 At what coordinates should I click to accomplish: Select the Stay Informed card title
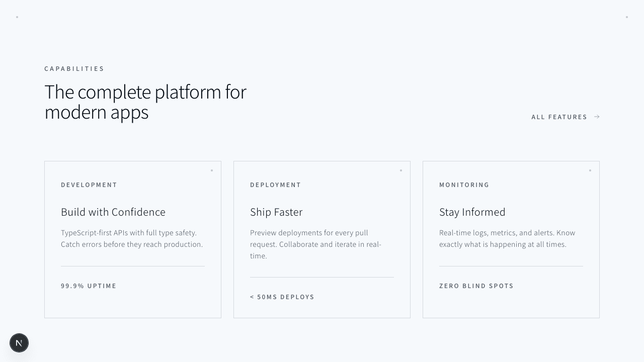(472, 212)
